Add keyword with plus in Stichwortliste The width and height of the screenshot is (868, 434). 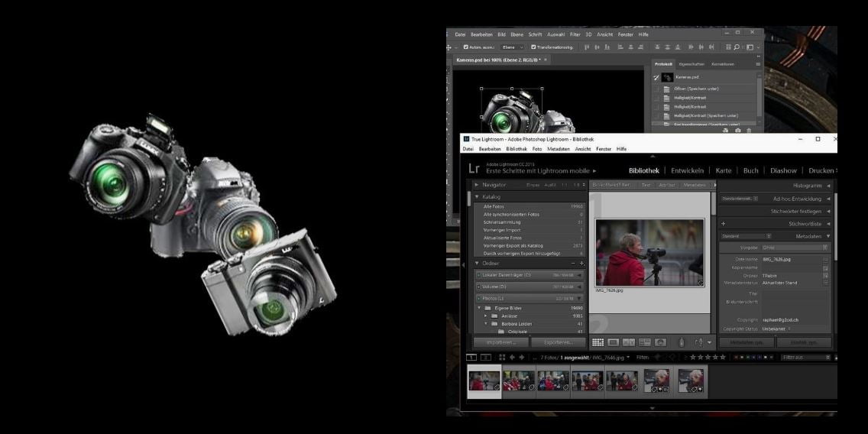click(x=723, y=224)
